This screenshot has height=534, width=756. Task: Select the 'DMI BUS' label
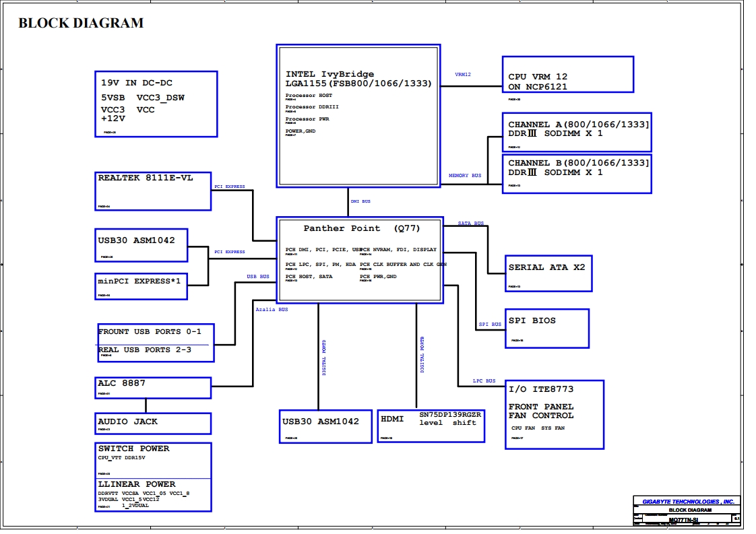(x=360, y=201)
